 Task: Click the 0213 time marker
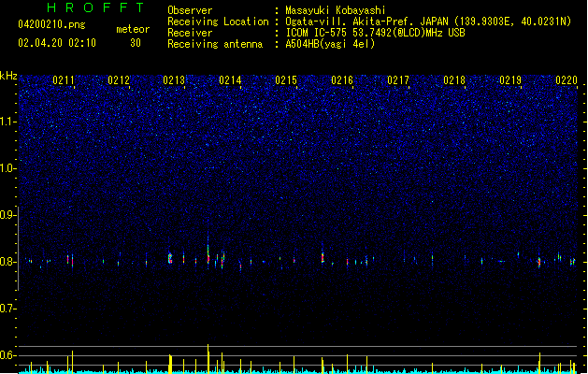pyautogui.click(x=174, y=80)
